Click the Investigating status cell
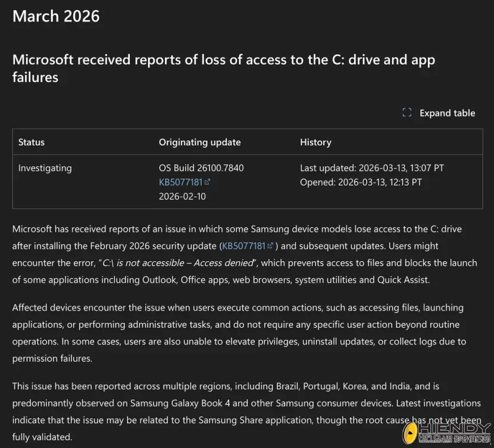Viewport: 494px width, 448px height. (45, 168)
